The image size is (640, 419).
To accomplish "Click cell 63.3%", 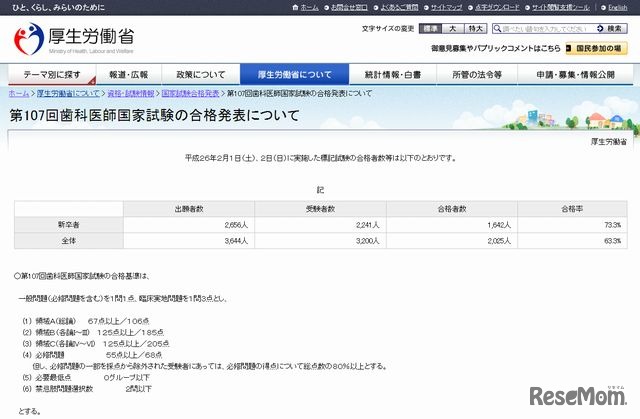I will [x=572, y=241].
